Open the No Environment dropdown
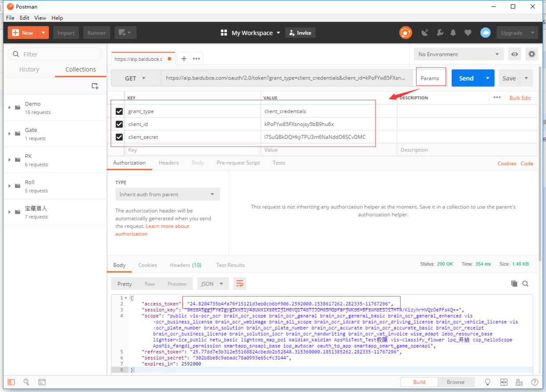 [x=459, y=54]
